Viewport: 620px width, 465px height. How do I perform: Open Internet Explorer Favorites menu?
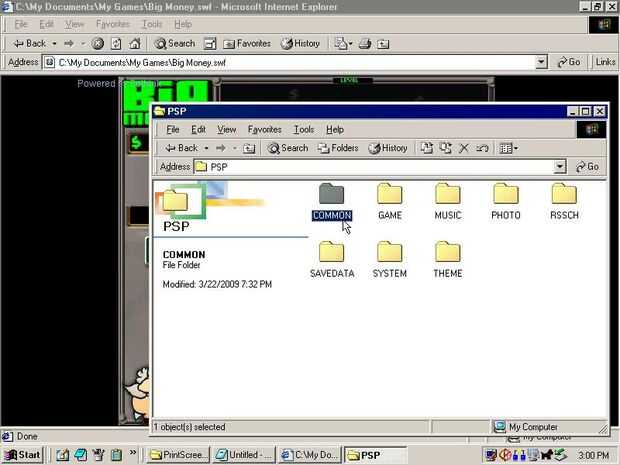coord(113,25)
